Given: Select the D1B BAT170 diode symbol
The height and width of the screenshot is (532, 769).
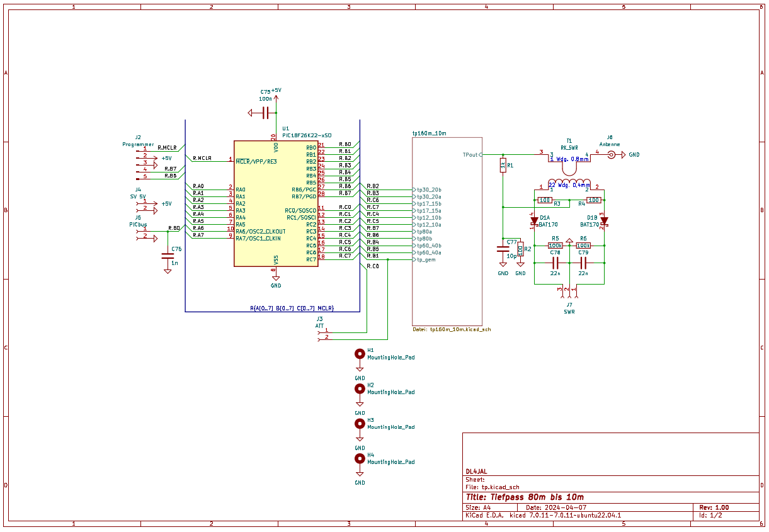Looking at the screenshot, I should 604,220.
